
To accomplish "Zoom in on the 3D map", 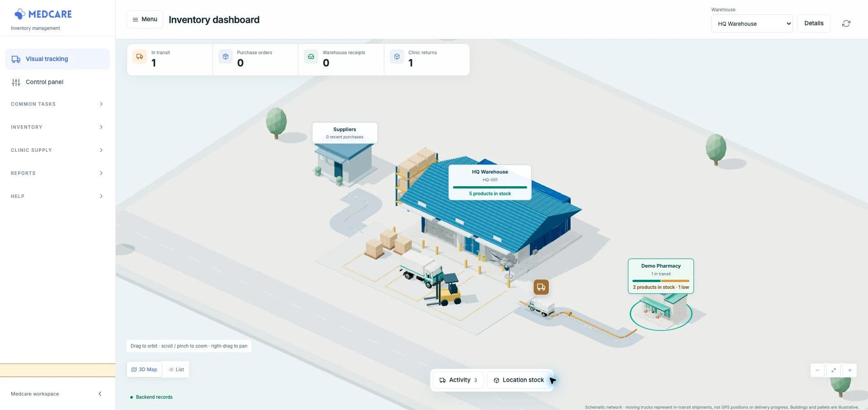I will click(850, 370).
